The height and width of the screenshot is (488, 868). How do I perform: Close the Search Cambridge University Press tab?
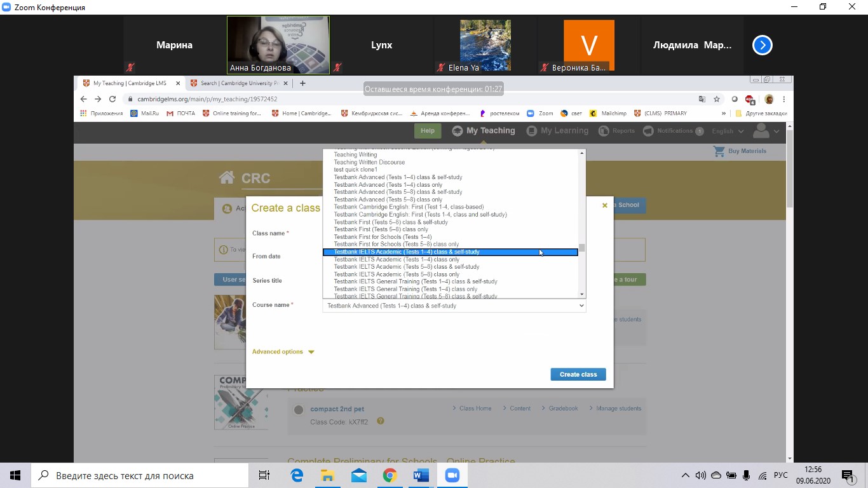(x=285, y=83)
